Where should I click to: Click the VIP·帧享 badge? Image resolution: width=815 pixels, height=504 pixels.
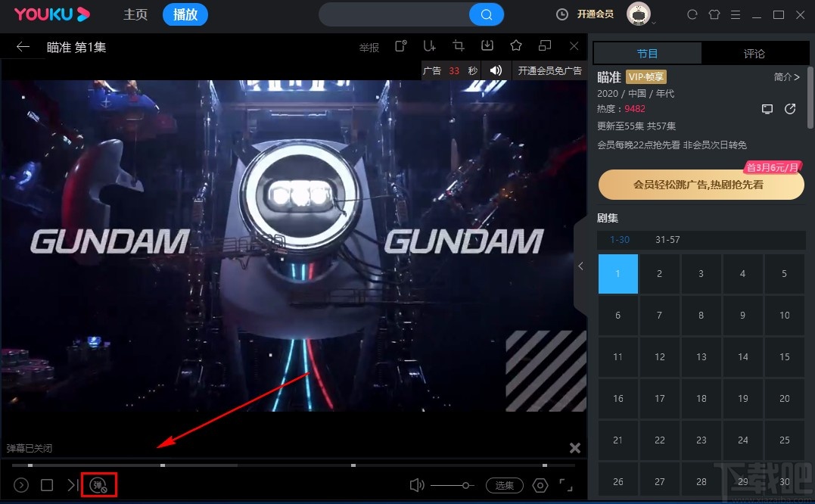[x=645, y=77]
